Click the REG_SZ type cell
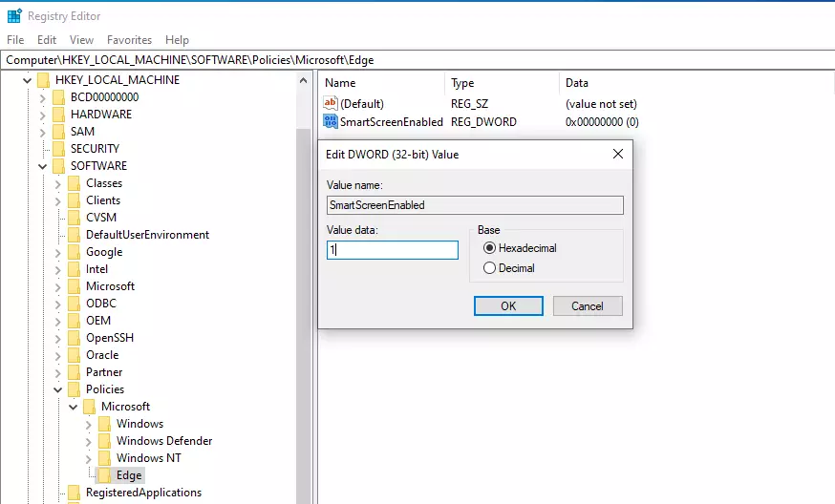The width and height of the screenshot is (835, 504). tap(470, 104)
